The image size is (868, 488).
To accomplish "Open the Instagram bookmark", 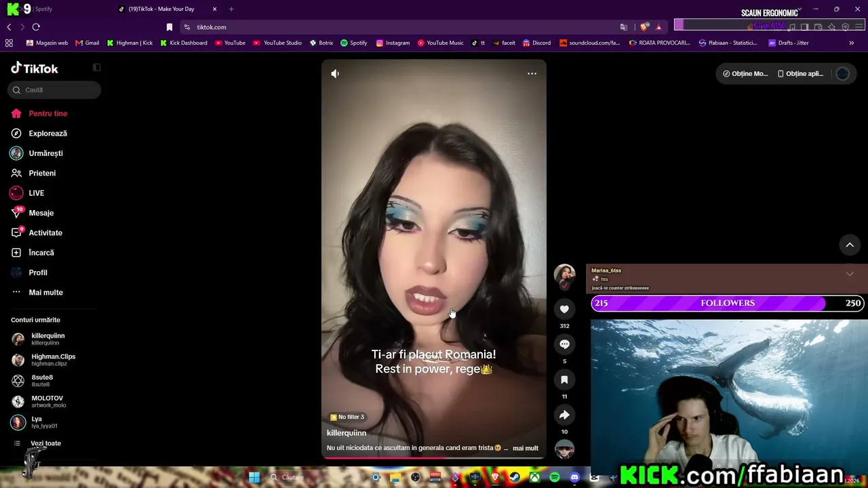I will [x=393, y=43].
